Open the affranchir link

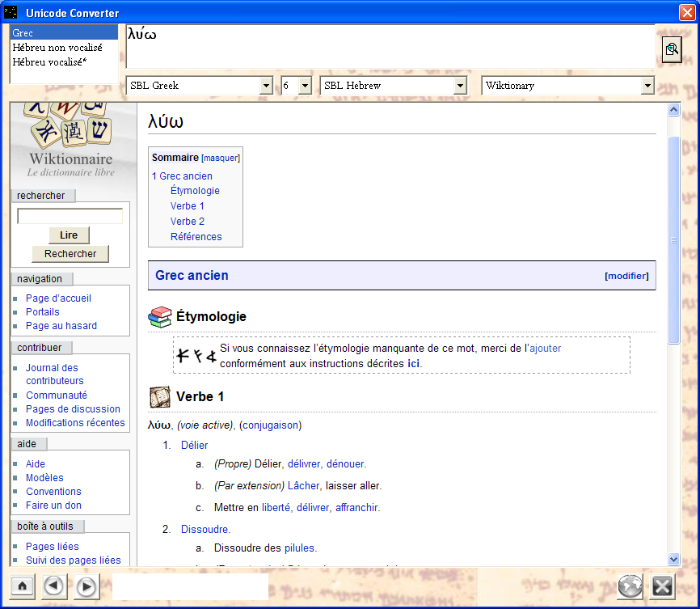[356, 508]
